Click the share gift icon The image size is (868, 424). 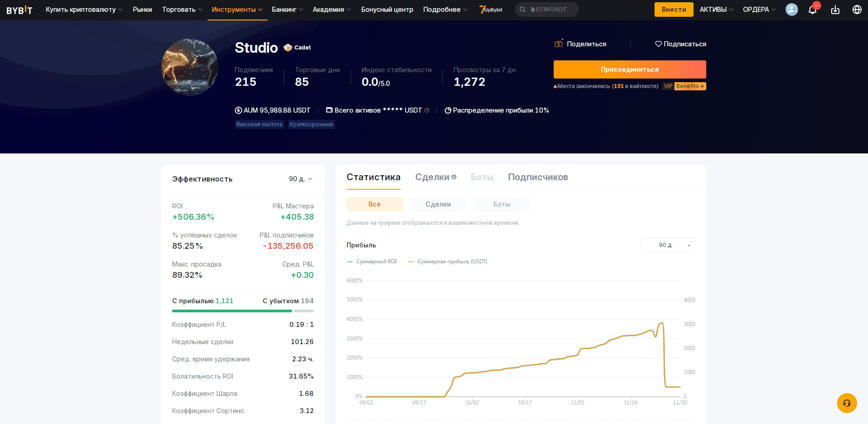point(559,44)
